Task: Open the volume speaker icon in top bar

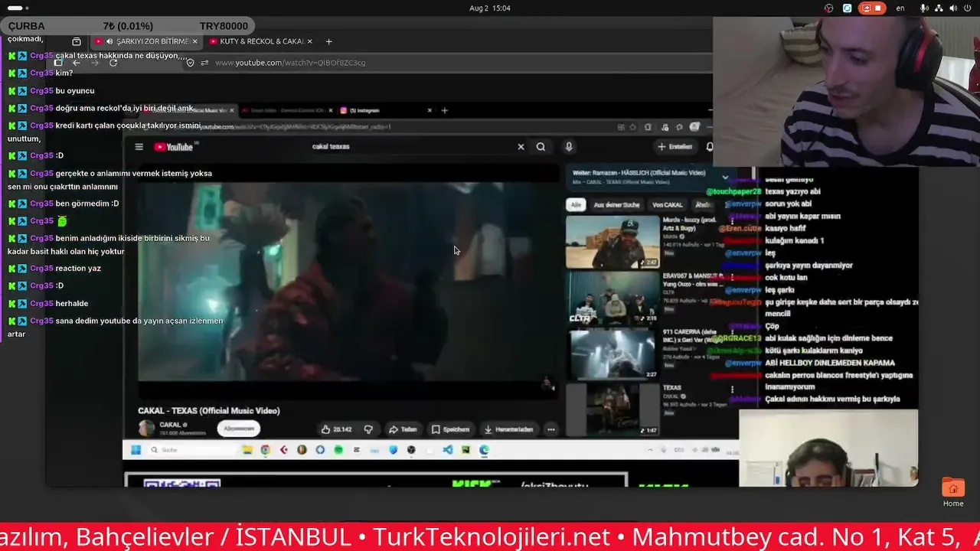Action: point(953,8)
